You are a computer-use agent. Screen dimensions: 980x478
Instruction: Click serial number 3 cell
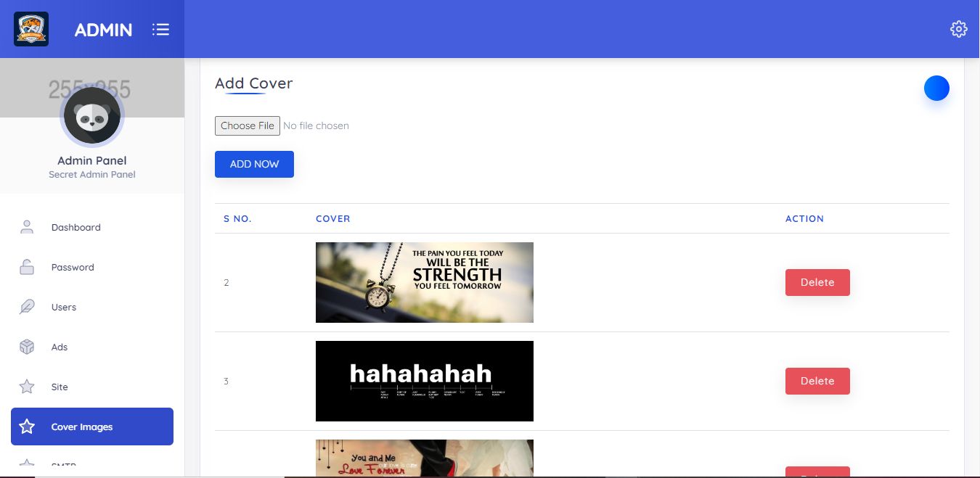226,381
